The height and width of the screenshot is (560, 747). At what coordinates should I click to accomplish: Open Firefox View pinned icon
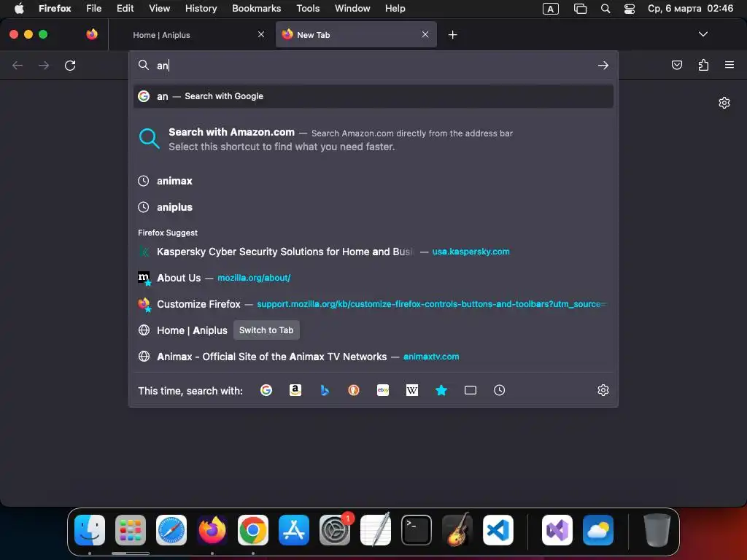(92, 34)
